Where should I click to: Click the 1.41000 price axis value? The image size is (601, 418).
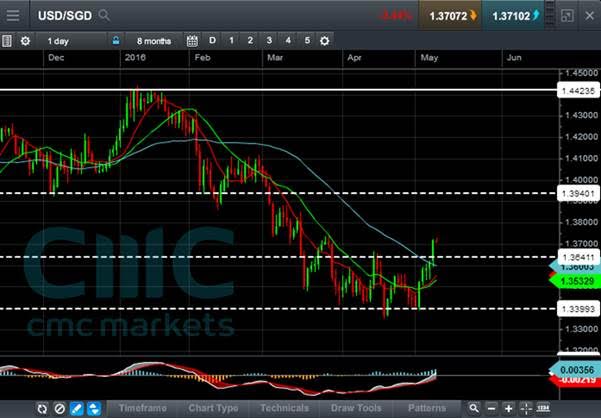pos(581,158)
